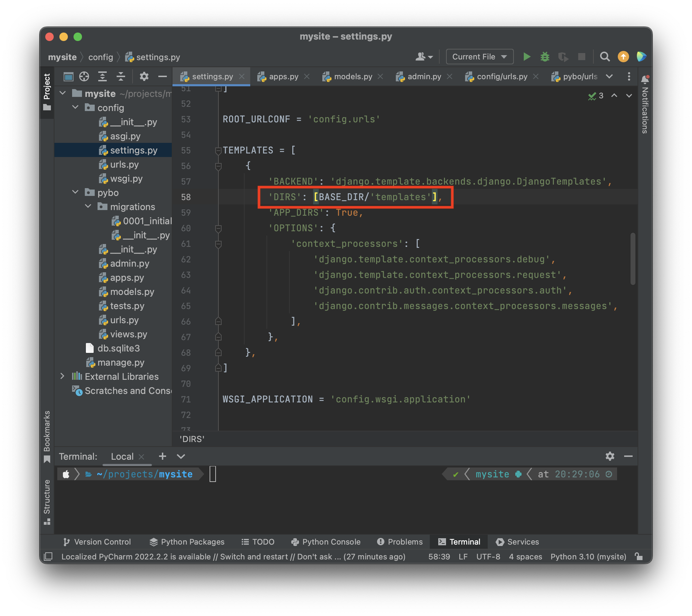The image size is (692, 616).
Task: Open terminal settings gear icon
Action: (x=610, y=456)
